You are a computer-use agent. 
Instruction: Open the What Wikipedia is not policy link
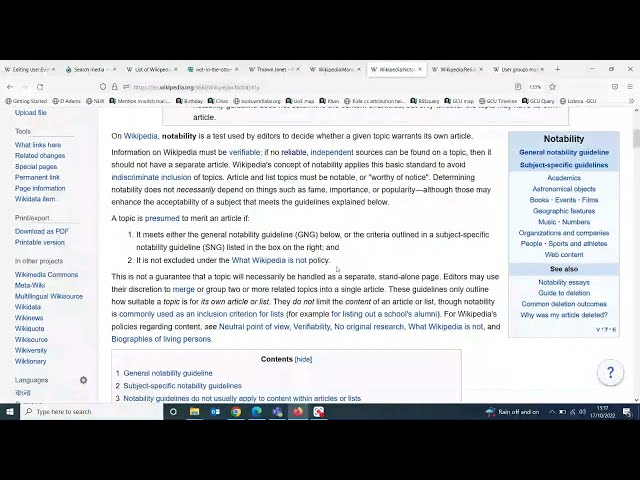[x=269, y=260]
